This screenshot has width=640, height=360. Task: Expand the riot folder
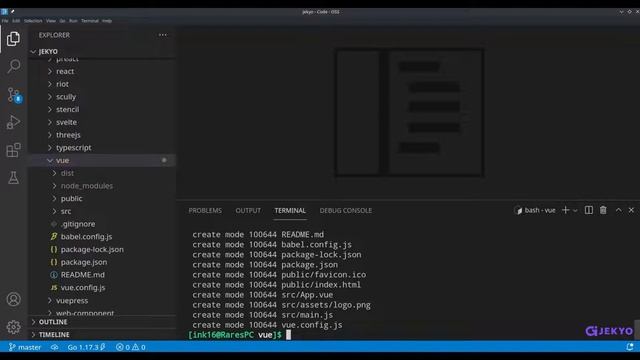102,84
